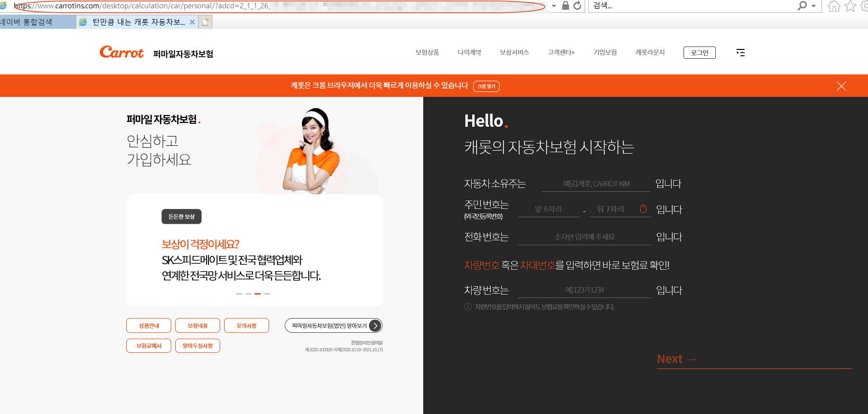Click the info icon below the vehicle number
The image size is (868, 414).
(x=468, y=307)
